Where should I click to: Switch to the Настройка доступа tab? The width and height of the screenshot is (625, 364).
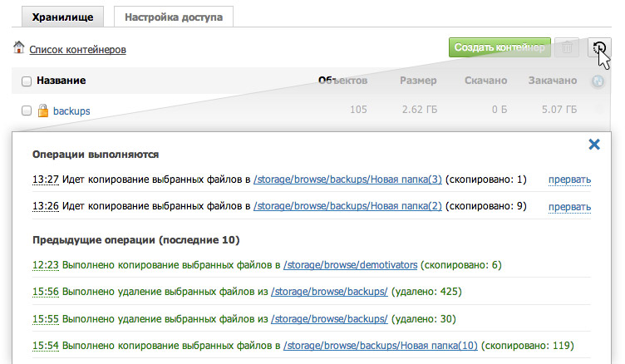[x=174, y=16]
